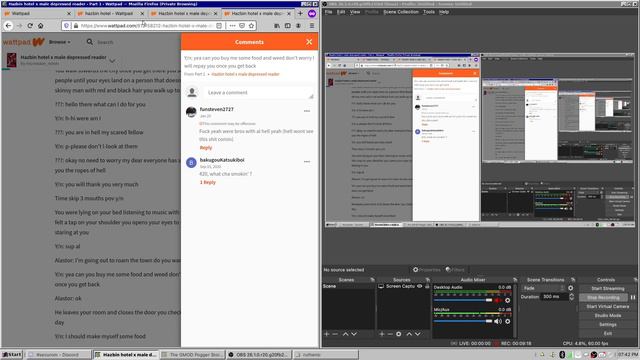
Task: Open Desktop Audio settings gear
Action: pyautogui.click(x=507, y=300)
